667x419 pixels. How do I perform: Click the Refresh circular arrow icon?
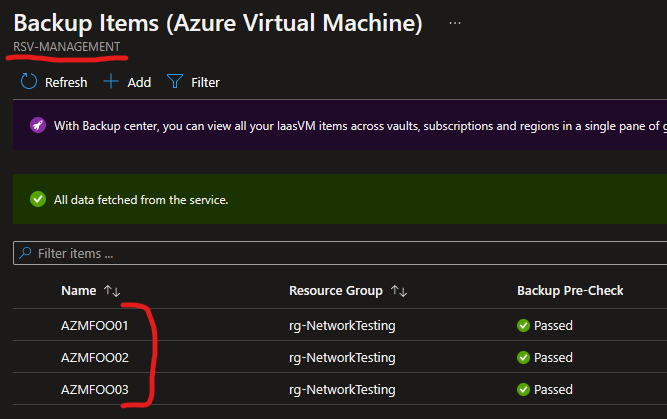(x=29, y=81)
